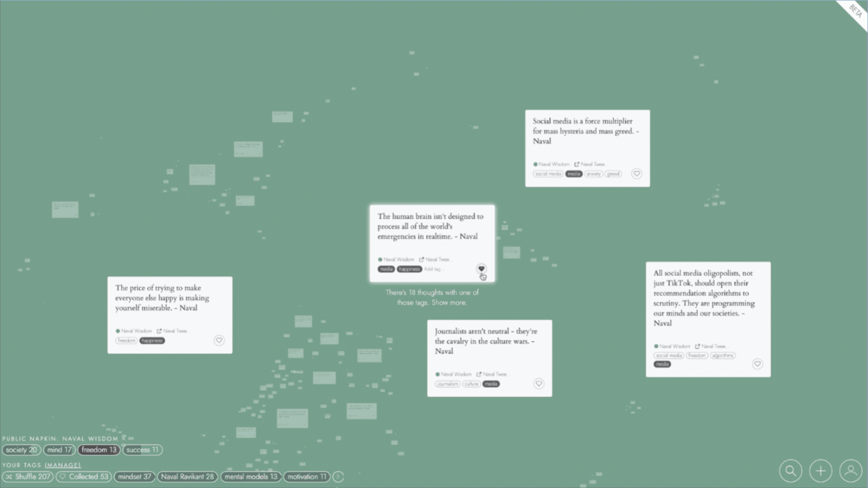Like the Social media force multiplier card
This screenshot has height=488, width=868.
637,174
